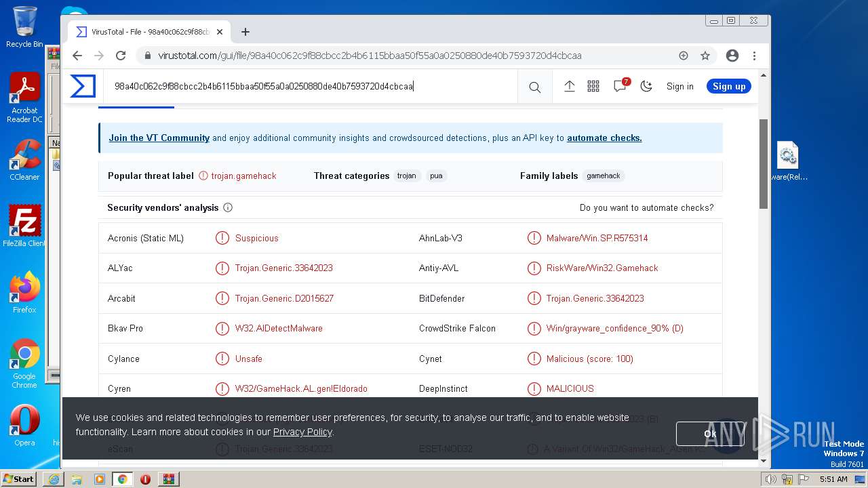Reload the page with refresh icon

pos(121,56)
